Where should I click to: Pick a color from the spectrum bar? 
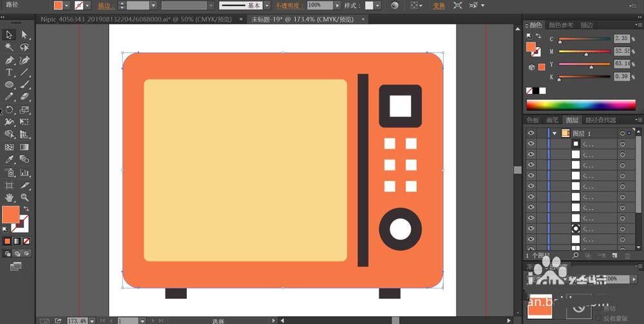(581, 105)
